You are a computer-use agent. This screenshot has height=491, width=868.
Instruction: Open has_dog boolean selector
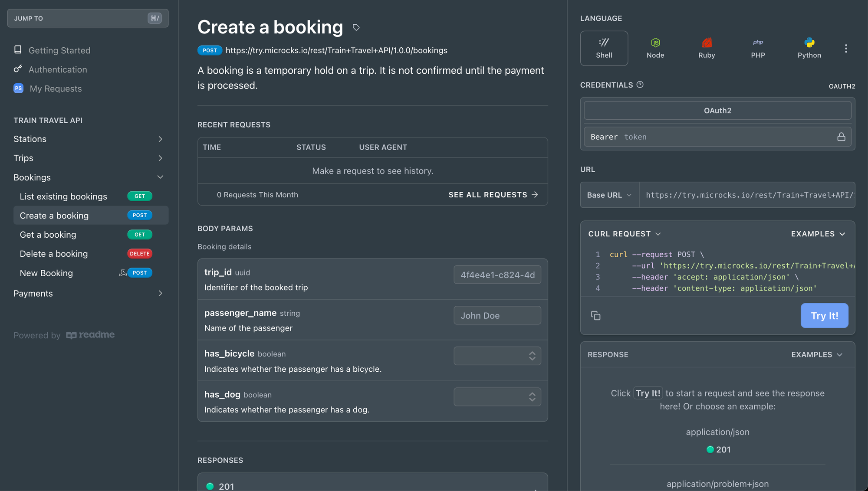[497, 397]
